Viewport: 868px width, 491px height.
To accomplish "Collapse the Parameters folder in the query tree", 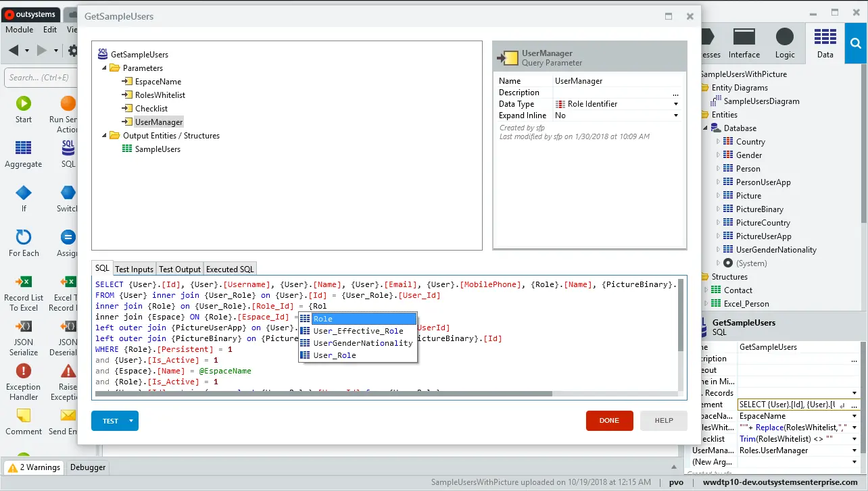I will tap(104, 68).
